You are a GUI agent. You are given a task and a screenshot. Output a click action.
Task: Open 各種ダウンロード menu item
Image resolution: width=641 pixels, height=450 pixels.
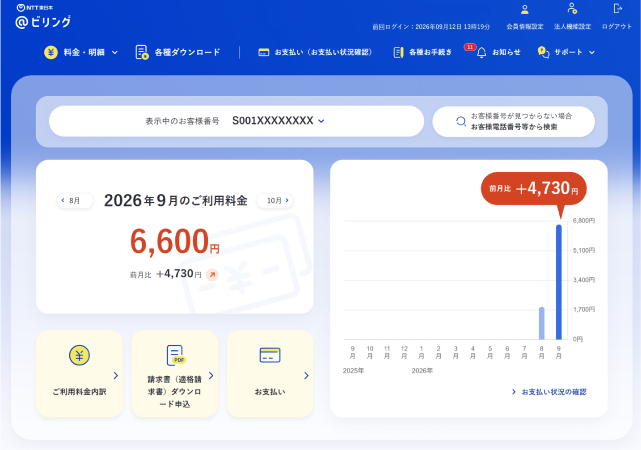tap(178, 52)
